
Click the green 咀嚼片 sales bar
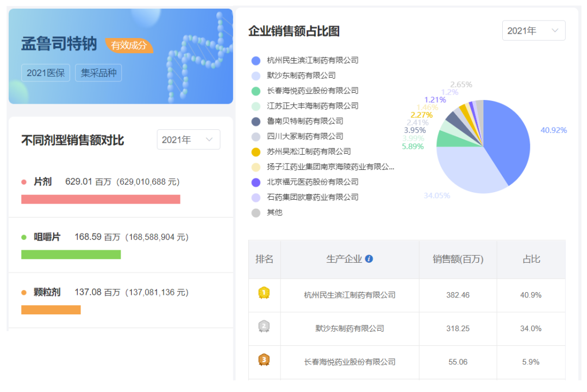(71, 255)
